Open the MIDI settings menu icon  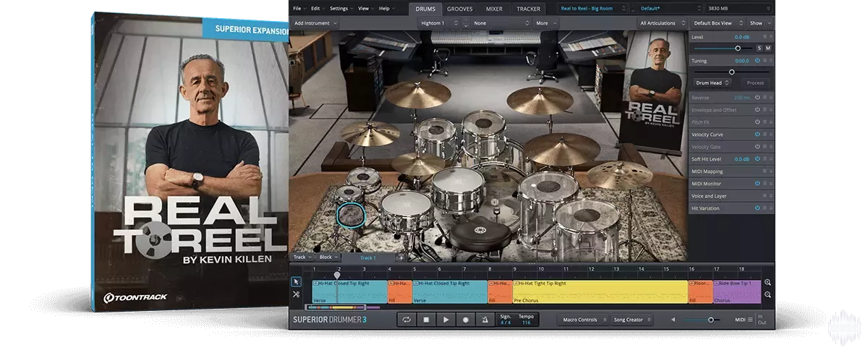tap(750, 319)
